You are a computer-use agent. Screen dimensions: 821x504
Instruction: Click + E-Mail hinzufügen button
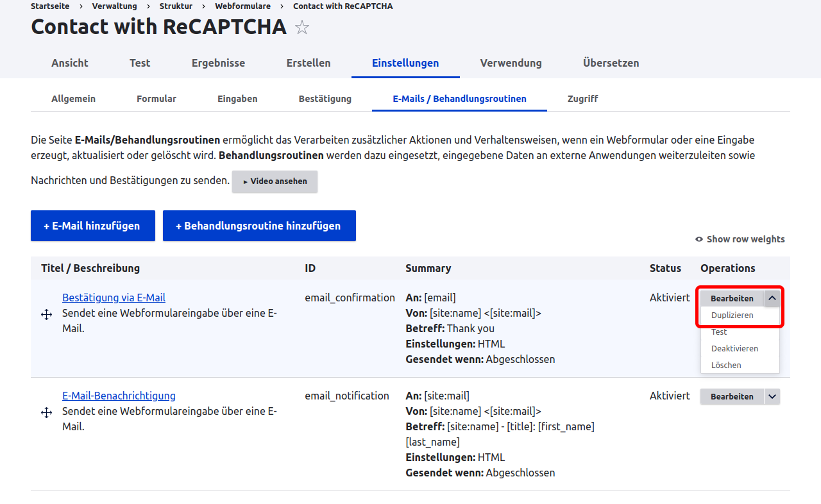tap(93, 226)
